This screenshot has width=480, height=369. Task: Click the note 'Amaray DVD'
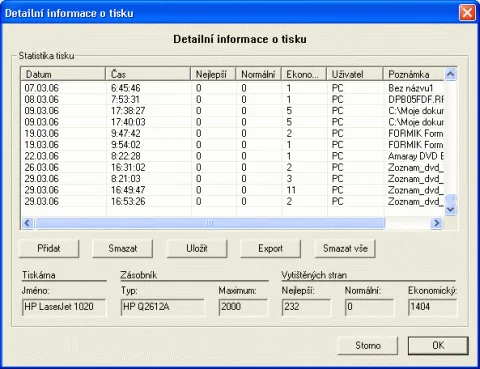point(416,156)
